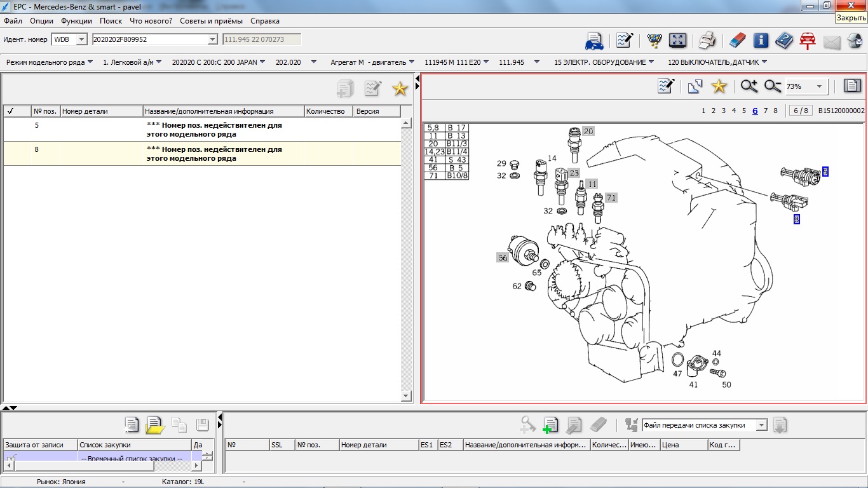
Task: Open the shopping cart icon
Action: pyautogui.click(x=654, y=41)
